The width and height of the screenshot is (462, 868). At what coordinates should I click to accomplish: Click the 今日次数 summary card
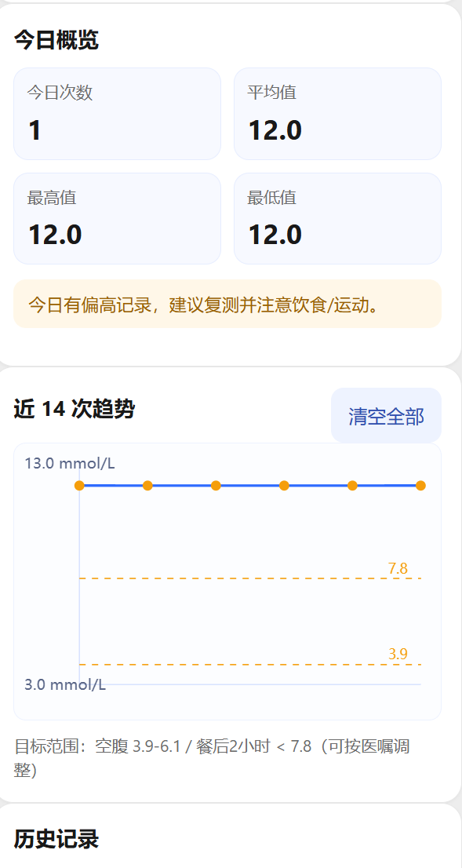point(117,113)
